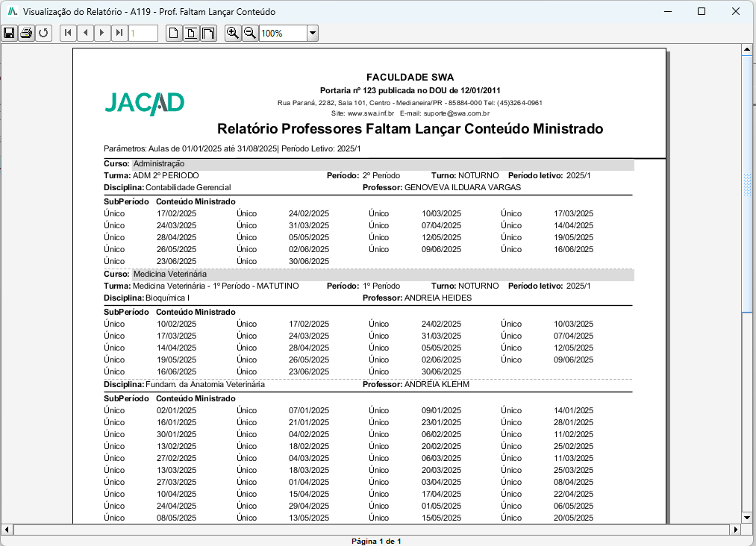
Task: Click the report title 'Relatório Professores Faltam Lançar Conteúdo Ministrado'
Action: point(410,129)
